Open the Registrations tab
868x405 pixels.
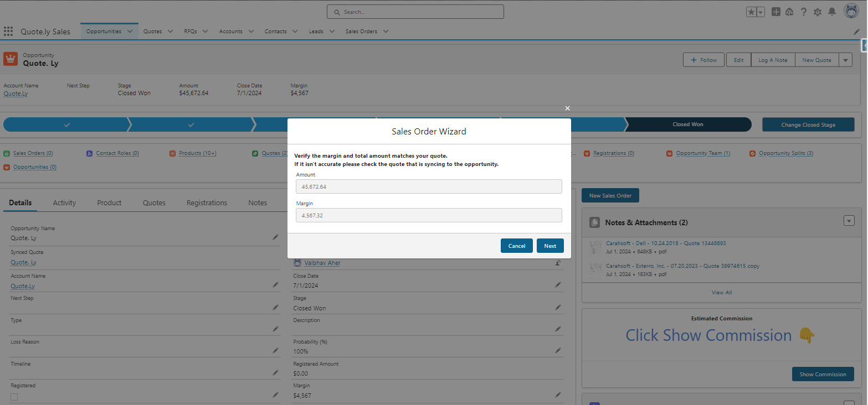tap(207, 203)
